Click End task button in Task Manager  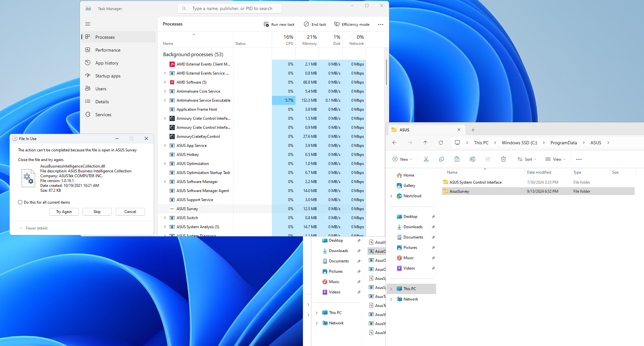tap(315, 25)
